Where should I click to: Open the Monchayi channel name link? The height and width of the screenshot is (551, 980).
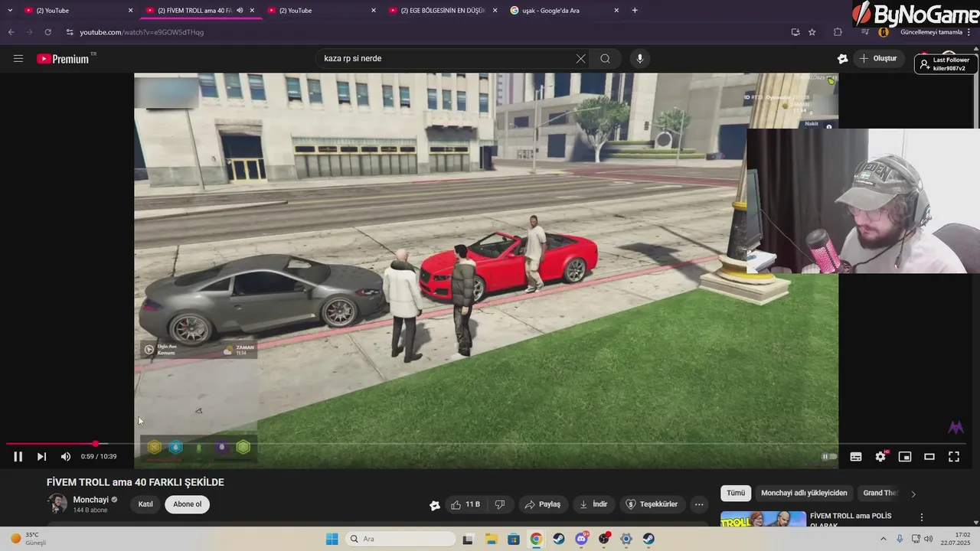pos(90,500)
